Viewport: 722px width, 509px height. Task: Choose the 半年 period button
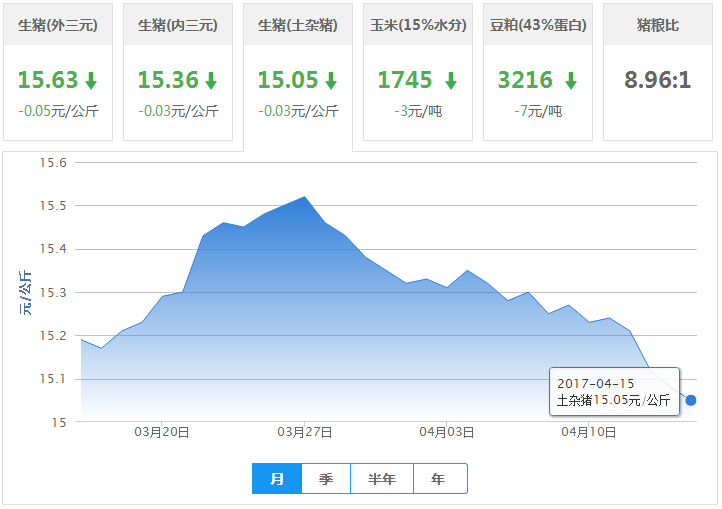(x=382, y=479)
